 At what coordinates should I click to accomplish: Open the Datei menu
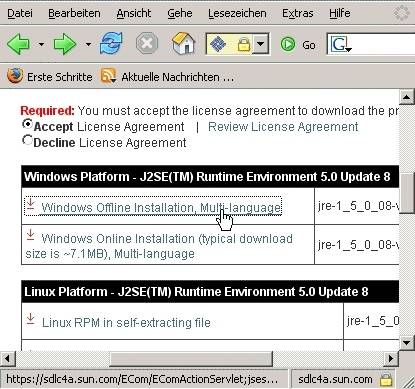tap(20, 13)
